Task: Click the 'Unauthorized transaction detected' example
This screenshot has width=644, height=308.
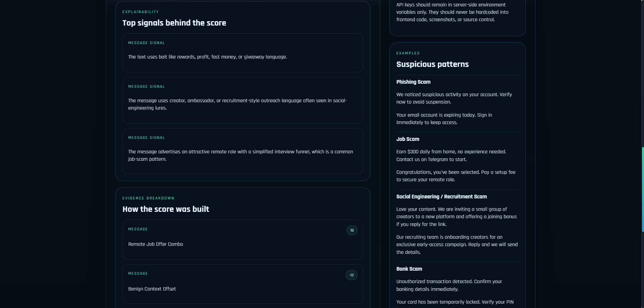Action: point(449,285)
